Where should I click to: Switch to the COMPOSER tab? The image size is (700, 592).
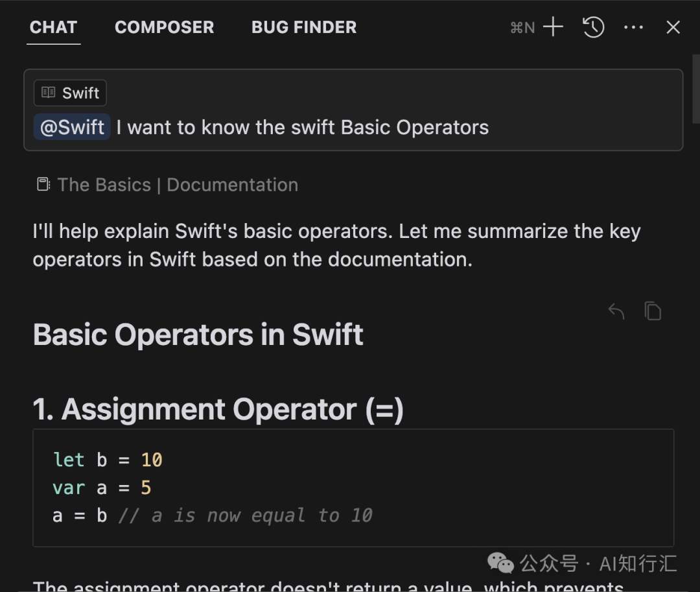164,27
